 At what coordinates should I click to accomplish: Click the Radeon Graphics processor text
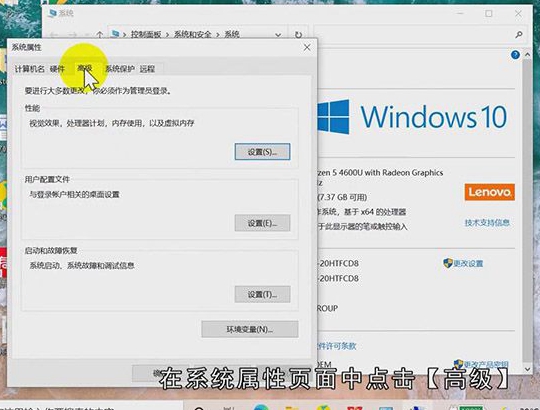(x=380, y=172)
